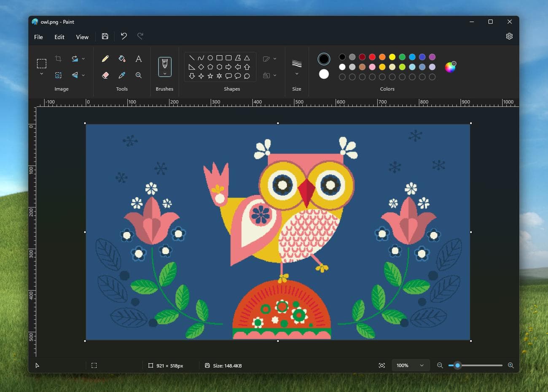Save the owl.png file

coord(105,37)
